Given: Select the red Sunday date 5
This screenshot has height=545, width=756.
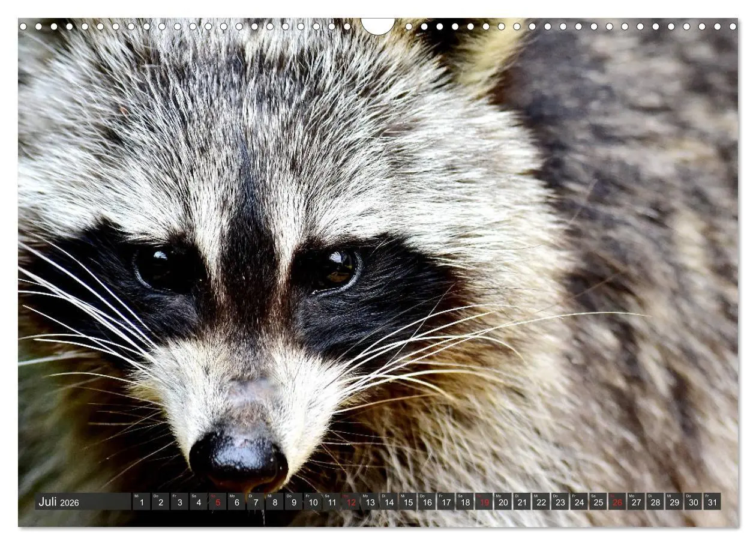Looking at the screenshot, I should coord(217,503).
